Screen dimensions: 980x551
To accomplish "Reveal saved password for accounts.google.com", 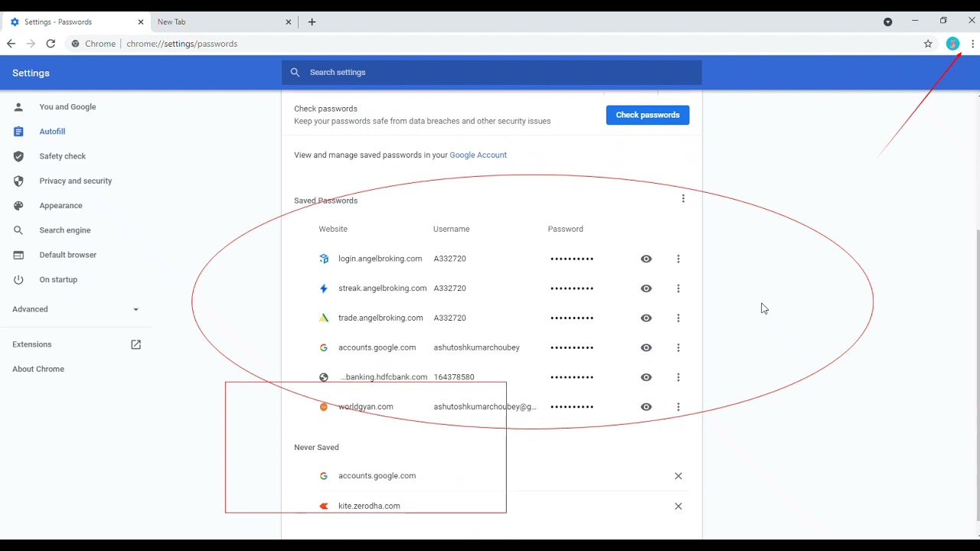I will click(x=646, y=347).
